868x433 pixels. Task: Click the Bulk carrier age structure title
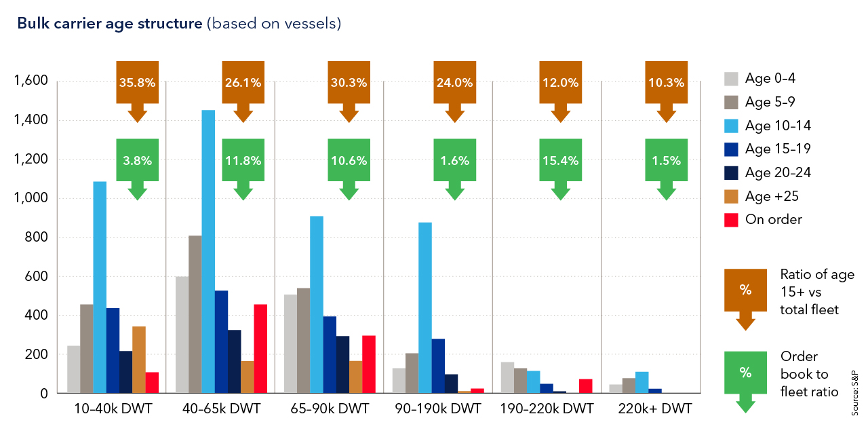(109, 24)
